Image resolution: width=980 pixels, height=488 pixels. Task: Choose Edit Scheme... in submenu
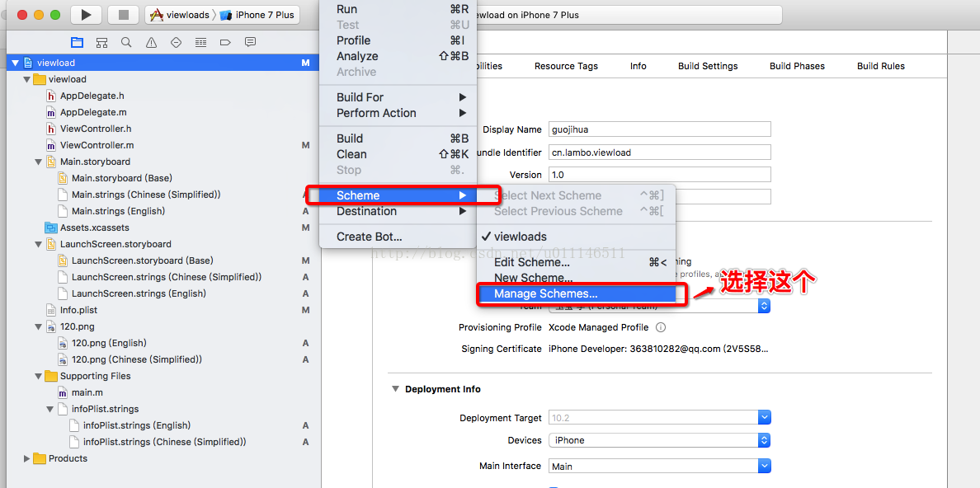pyautogui.click(x=577, y=262)
